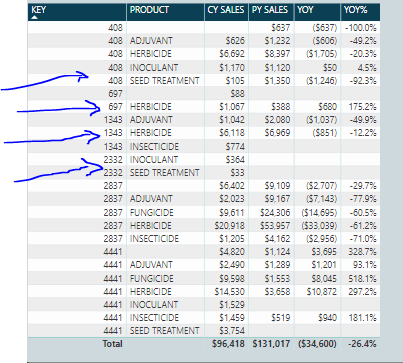Click the $519 PY sales value
The image size is (403, 363).
coord(281,318)
